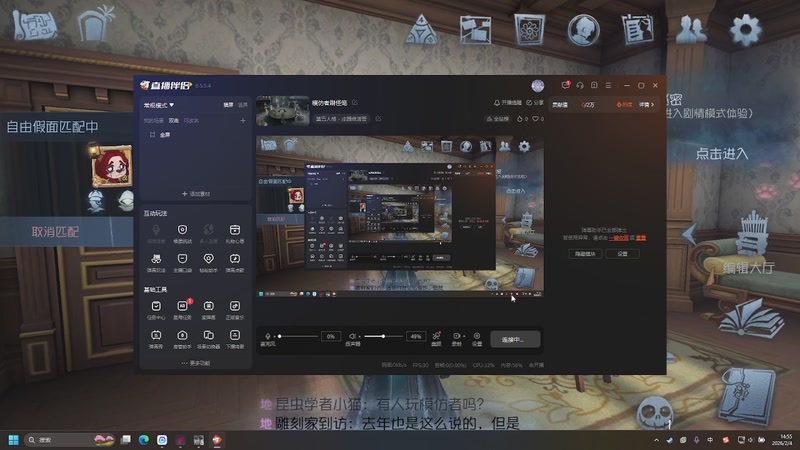Image resolution: width=800 pixels, height=450 pixels.
Task: Adjust the microphone volume slider
Action: pyautogui.click(x=298, y=336)
